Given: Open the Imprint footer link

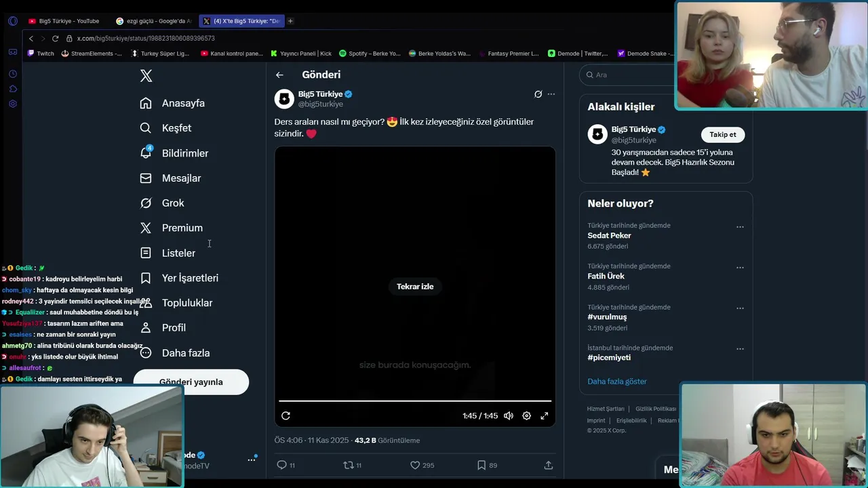Looking at the screenshot, I should tap(596, 421).
